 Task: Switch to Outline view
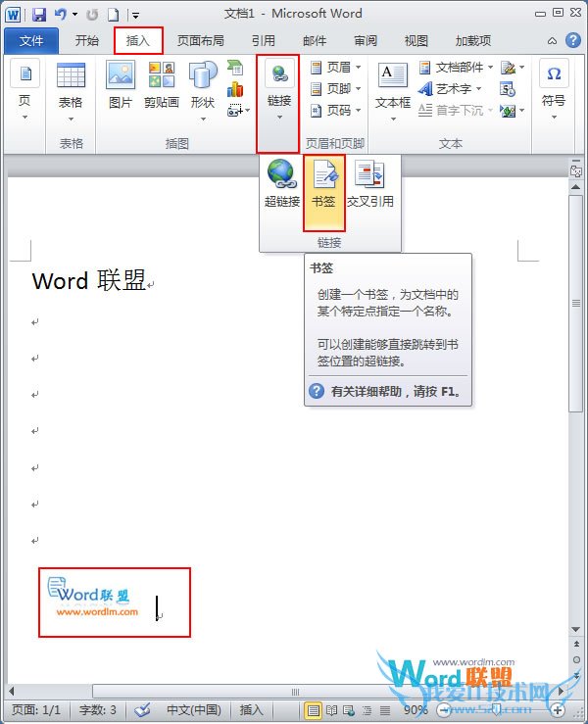coord(367,710)
